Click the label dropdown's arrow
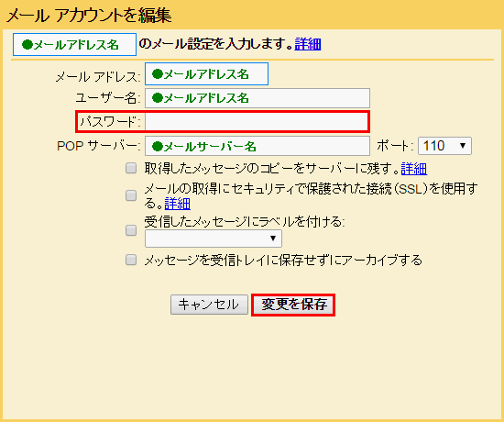This screenshot has height=422, width=504. pyautogui.click(x=273, y=239)
